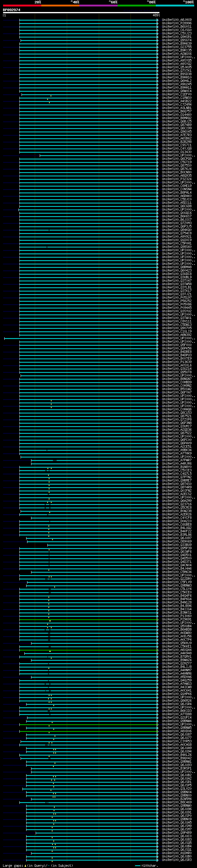Screen dimensions: 197x868
Task: Select hit label UniRef100_B3RSP1
Action: click(177, 769)
